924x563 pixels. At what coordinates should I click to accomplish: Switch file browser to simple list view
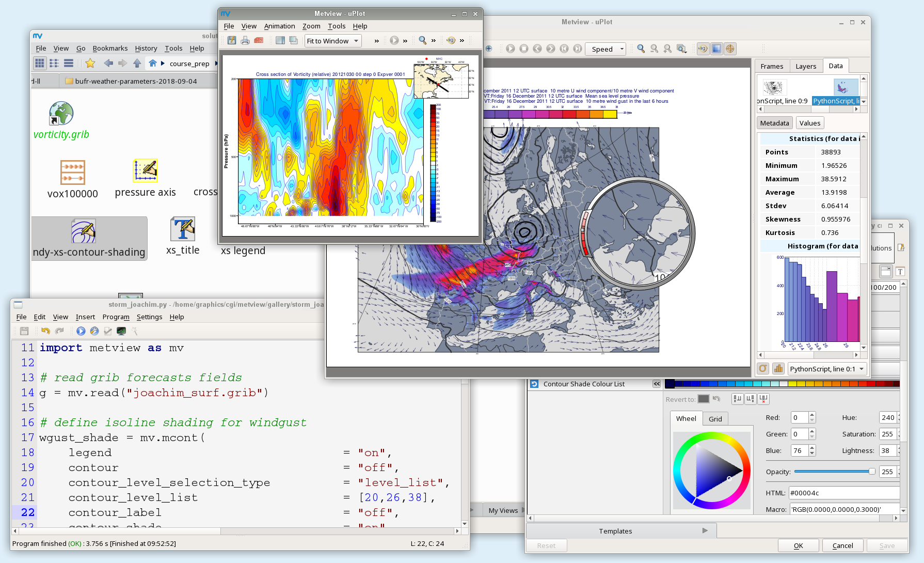(54, 63)
